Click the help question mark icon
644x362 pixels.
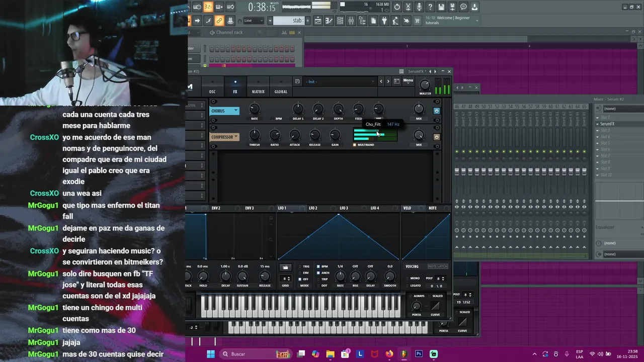[x=430, y=7]
